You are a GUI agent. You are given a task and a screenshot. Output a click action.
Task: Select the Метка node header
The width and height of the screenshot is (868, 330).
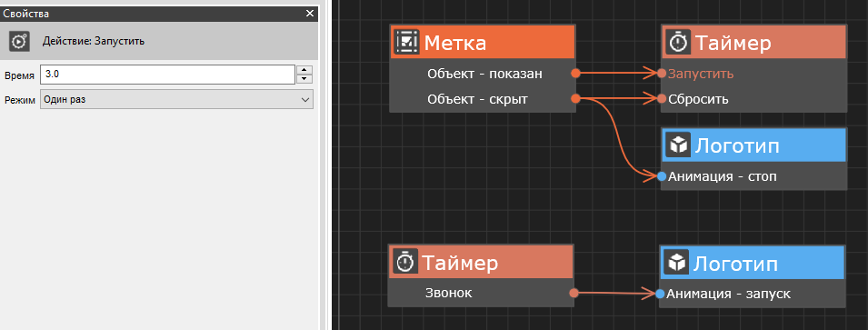coord(482,42)
